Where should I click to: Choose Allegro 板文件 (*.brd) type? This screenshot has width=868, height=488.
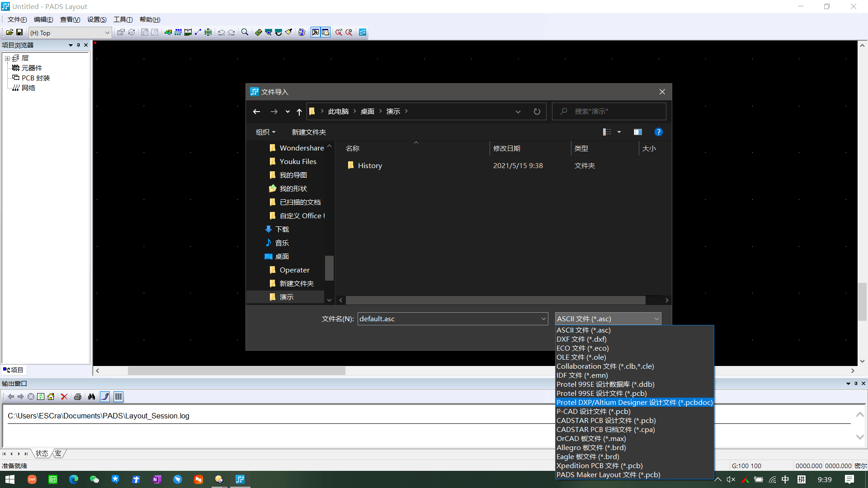634,447
